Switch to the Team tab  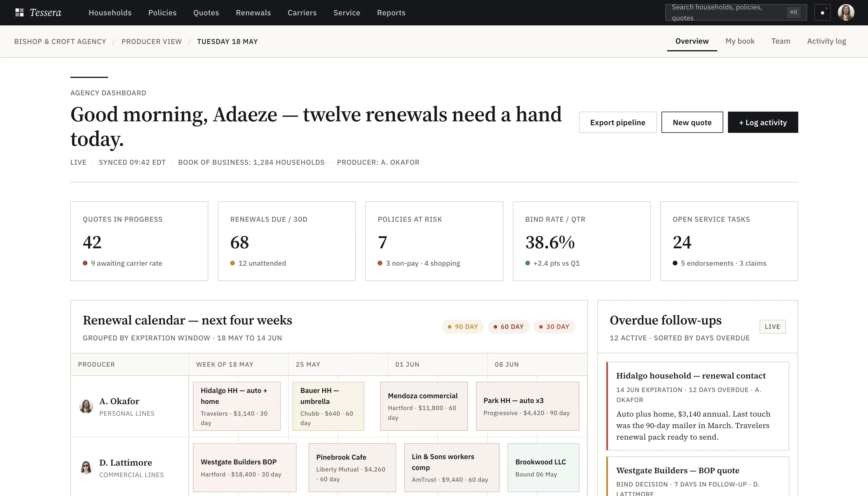click(781, 41)
